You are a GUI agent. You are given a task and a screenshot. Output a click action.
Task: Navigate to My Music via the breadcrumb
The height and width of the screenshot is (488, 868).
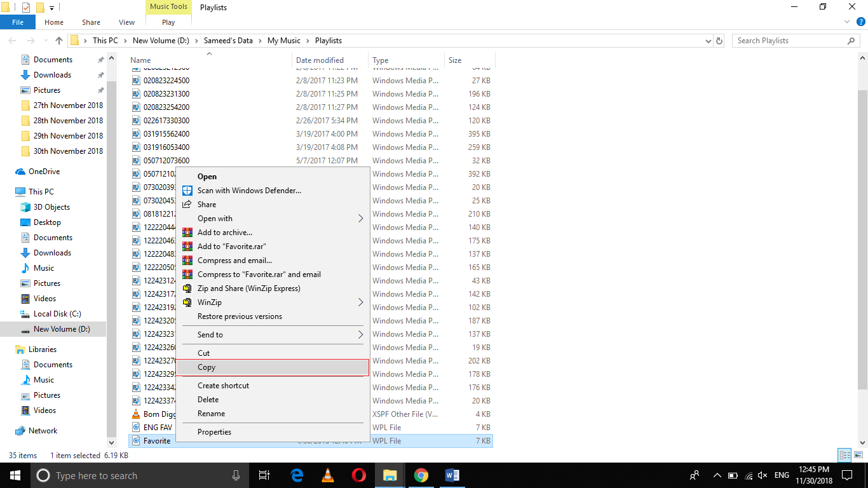pos(283,40)
